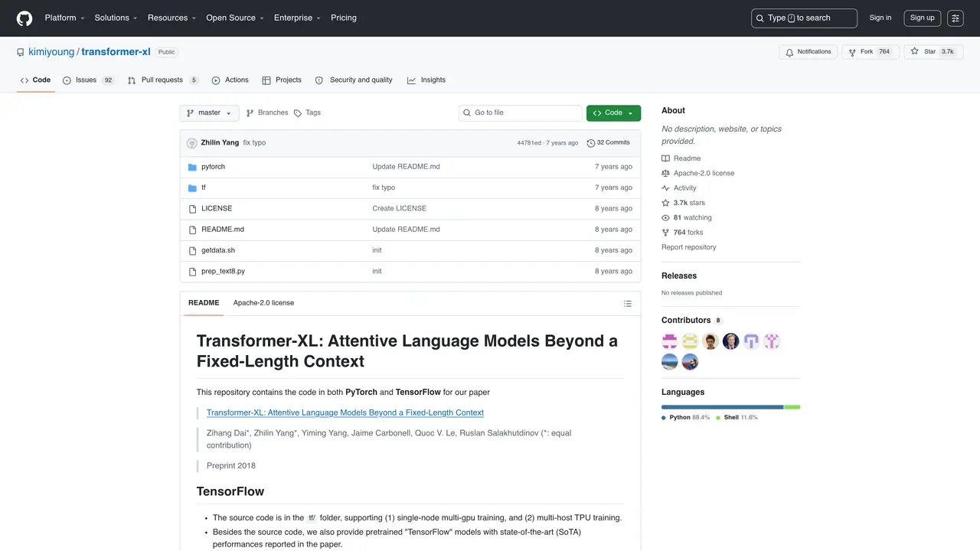This screenshot has height=551, width=980.
Task: Click the GitHub logo icon
Action: [24, 18]
